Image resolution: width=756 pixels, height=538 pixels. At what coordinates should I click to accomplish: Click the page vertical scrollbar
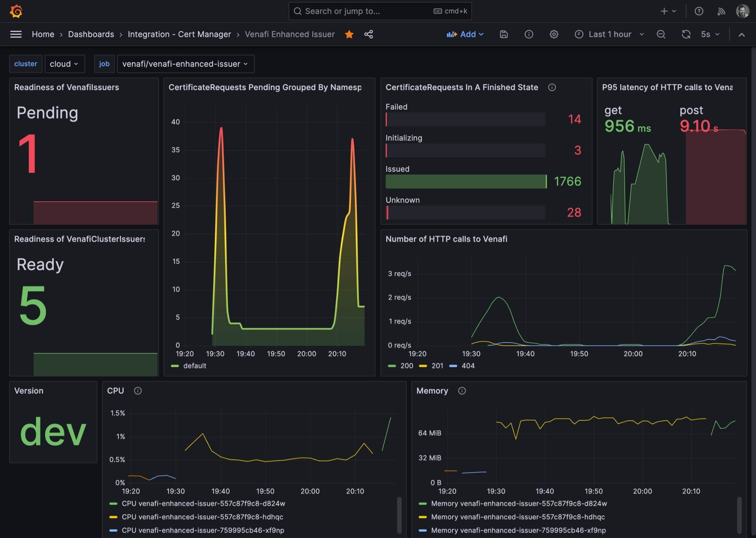753,292
